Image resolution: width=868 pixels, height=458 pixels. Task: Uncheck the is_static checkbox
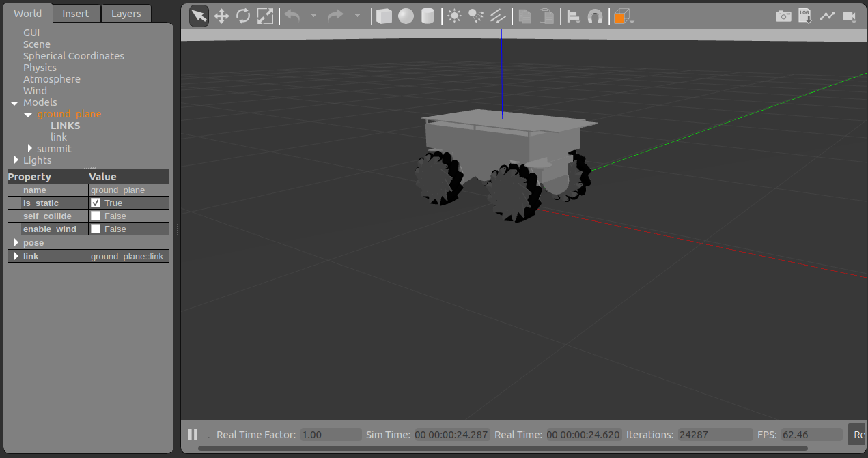(x=96, y=203)
